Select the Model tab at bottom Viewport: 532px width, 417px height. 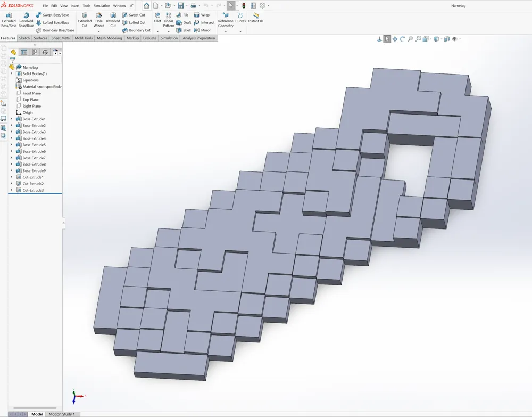(37, 414)
